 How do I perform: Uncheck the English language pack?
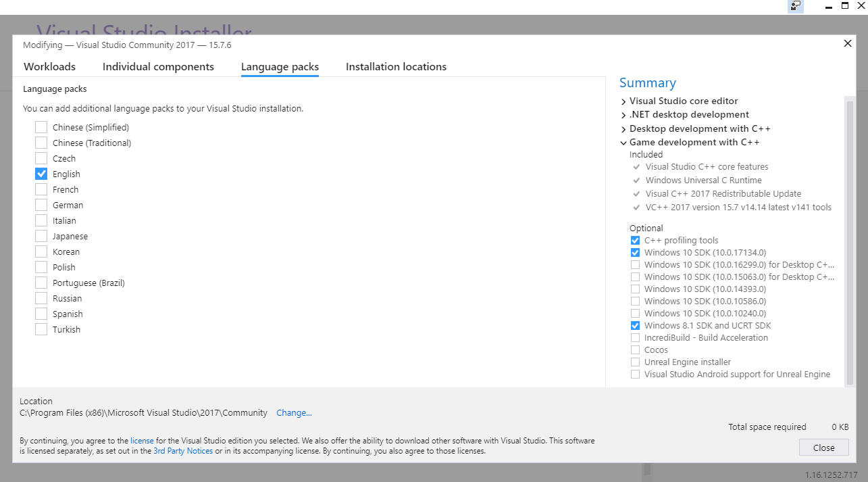41,174
